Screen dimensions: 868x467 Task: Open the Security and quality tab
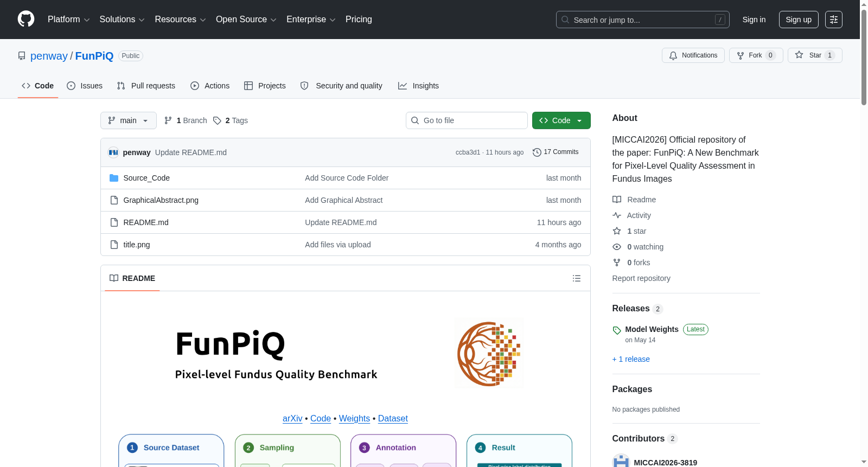(x=341, y=86)
